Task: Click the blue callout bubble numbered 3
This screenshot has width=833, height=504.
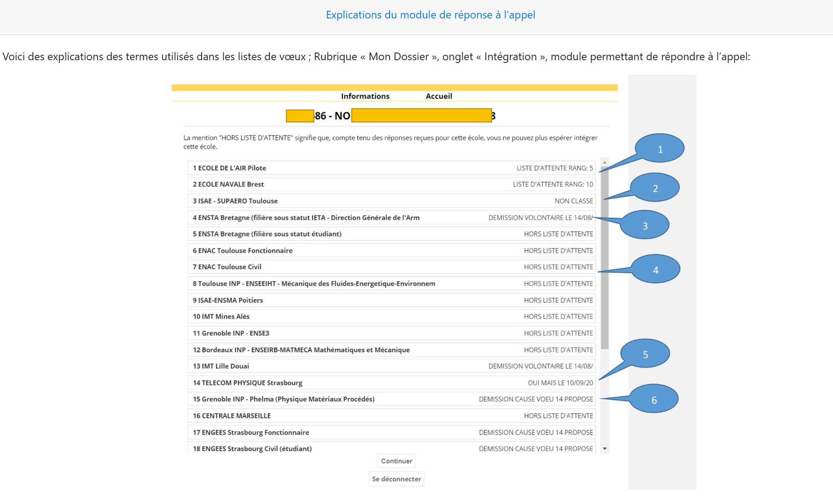Action: [645, 225]
